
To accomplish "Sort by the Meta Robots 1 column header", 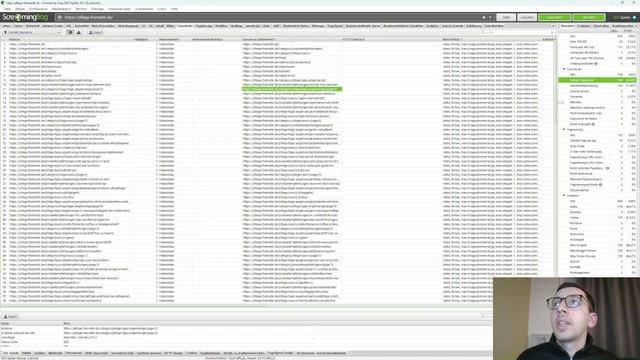I will pyautogui.click(x=452, y=40).
